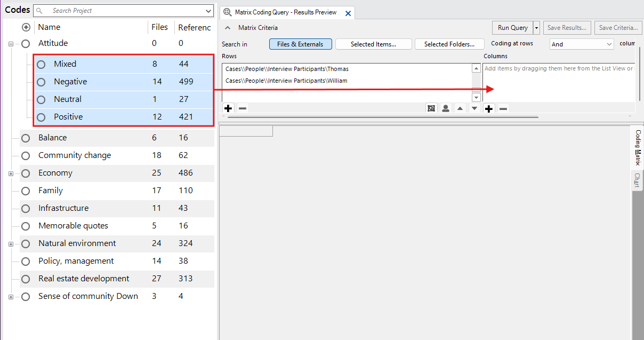Close the Matrix Coding Query tab

[348, 13]
